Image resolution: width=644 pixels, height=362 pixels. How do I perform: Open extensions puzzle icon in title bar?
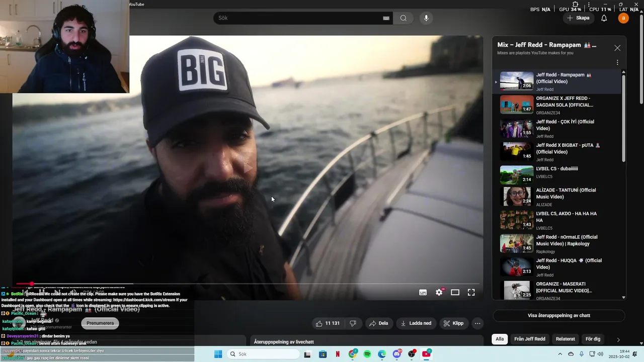pos(576,4)
